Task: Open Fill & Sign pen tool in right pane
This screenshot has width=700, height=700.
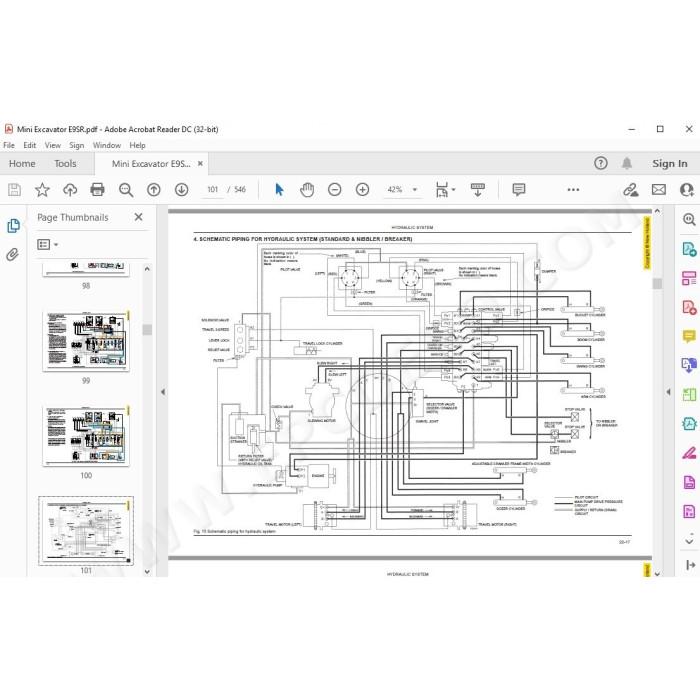Action: coord(689,453)
